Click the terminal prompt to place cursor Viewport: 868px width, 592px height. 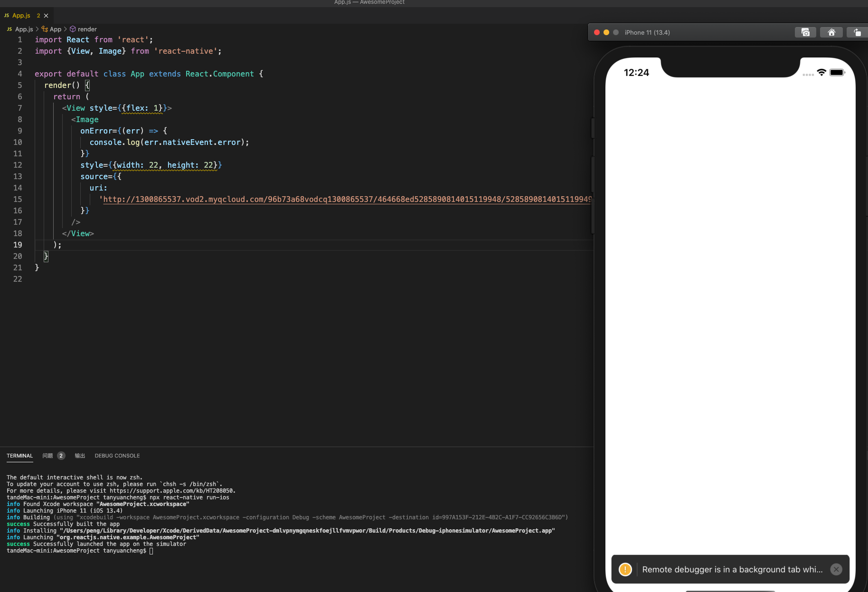[x=151, y=551]
